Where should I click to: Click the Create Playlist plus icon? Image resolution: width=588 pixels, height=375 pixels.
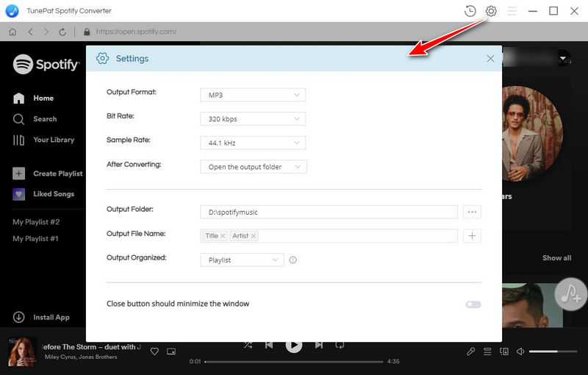point(19,174)
